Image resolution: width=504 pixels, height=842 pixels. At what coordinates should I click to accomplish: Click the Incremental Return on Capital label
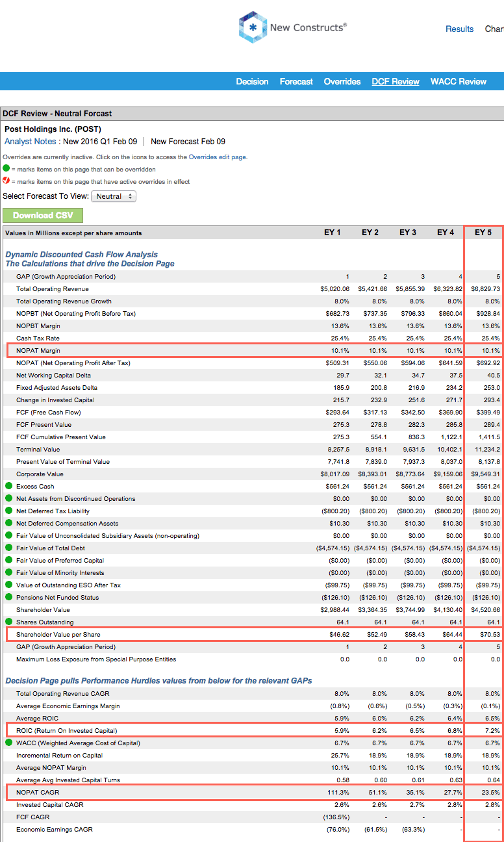(x=60, y=755)
